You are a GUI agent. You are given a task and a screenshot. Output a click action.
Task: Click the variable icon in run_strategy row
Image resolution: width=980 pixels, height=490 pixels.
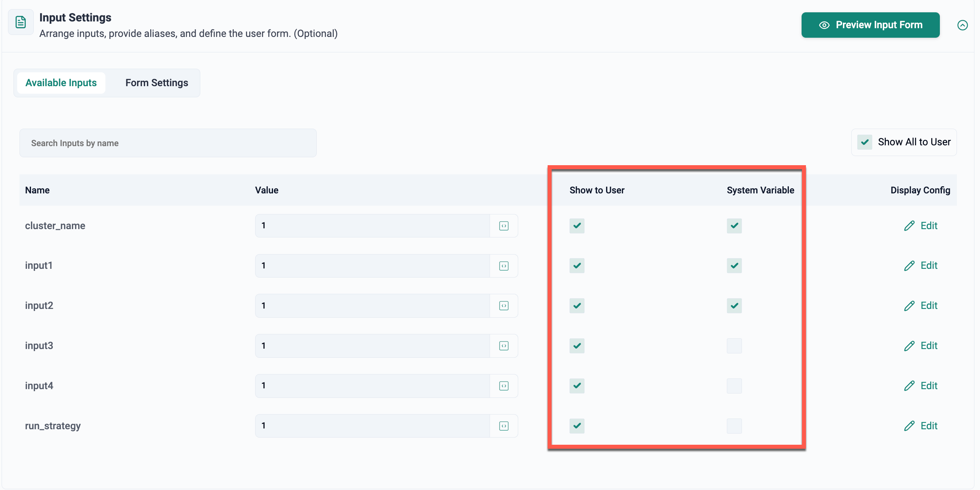(x=504, y=426)
